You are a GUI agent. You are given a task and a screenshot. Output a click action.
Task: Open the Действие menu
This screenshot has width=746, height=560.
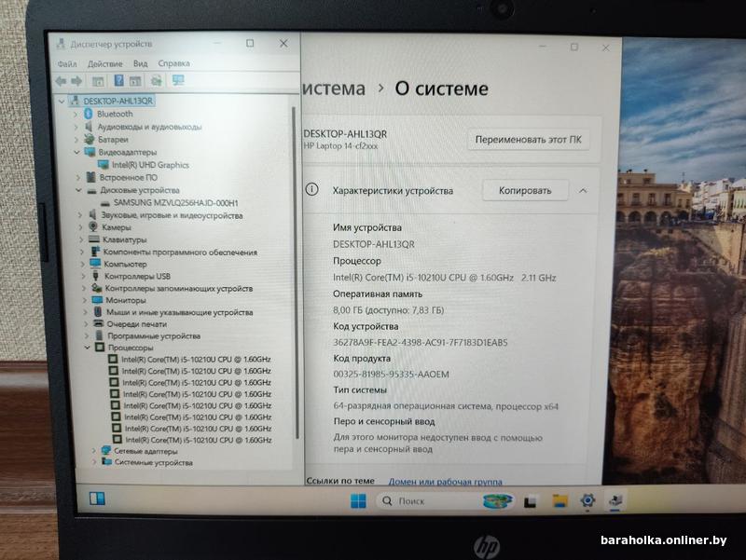(105, 63)
